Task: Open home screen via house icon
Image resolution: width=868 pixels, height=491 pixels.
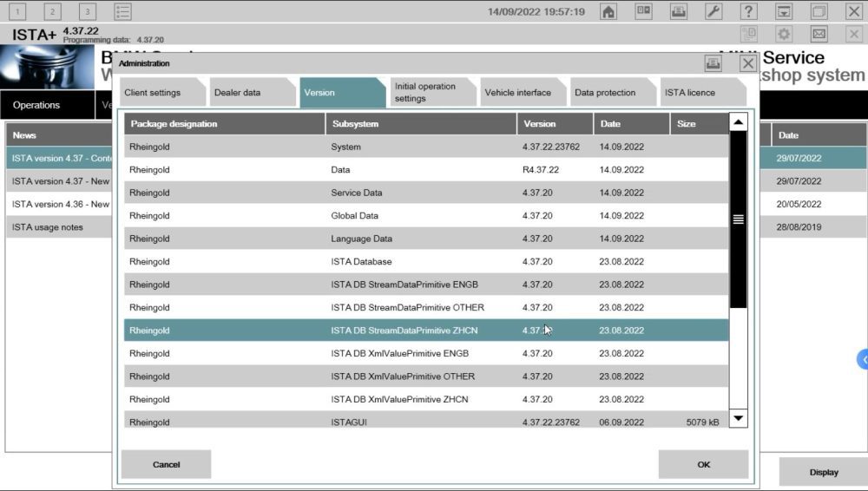Action: pyautogui.click(x=608, y=11)
